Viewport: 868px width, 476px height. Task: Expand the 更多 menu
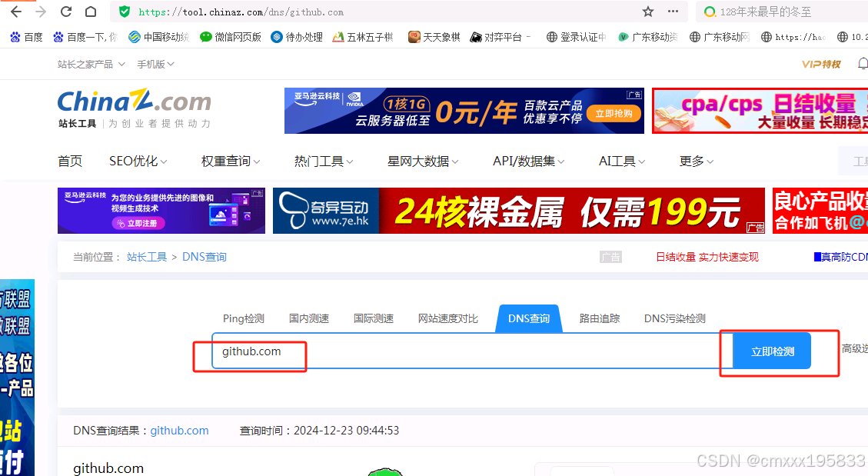(x=697, y=161)
